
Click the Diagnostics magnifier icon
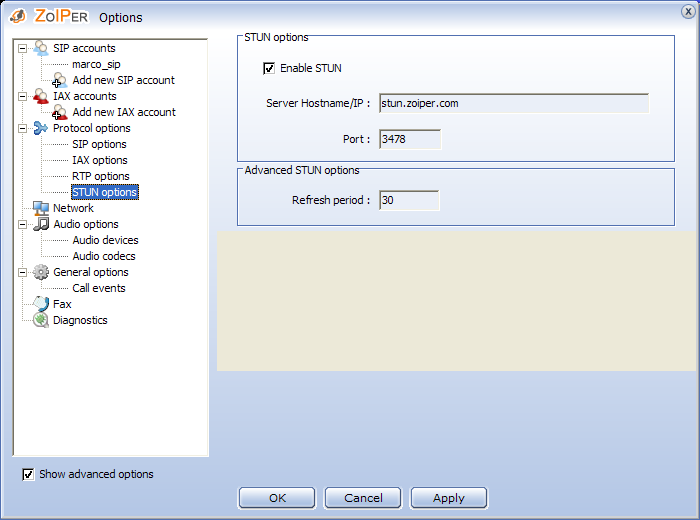pos(41,320)
